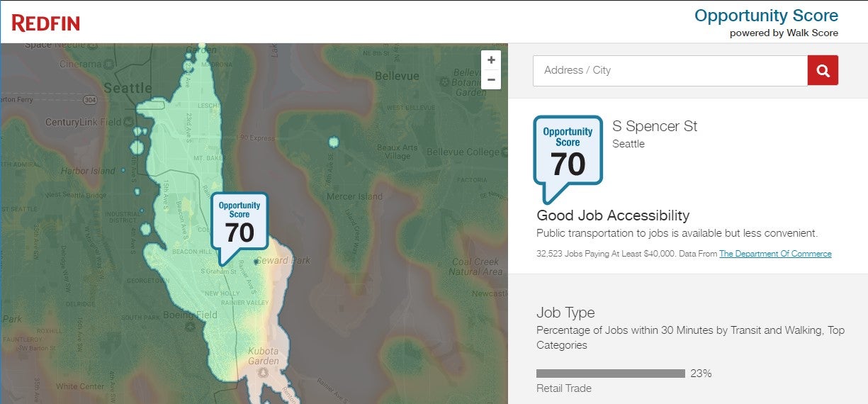The width and height of the screenshot is (868, 404).
Task: Click the Bellevue College map label
Action: coord(463,152)
